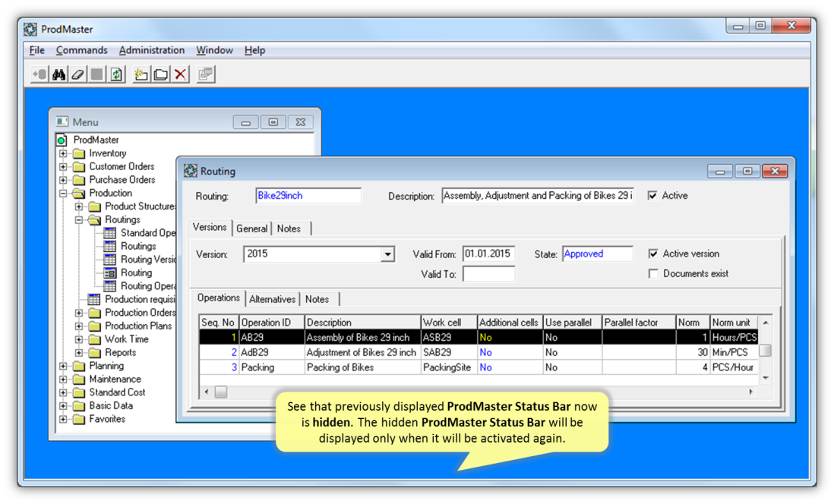Viewport: 834px width, 504px height.
Task: Click the green circle ProdMaster root icon
Action: click(62, 140)
